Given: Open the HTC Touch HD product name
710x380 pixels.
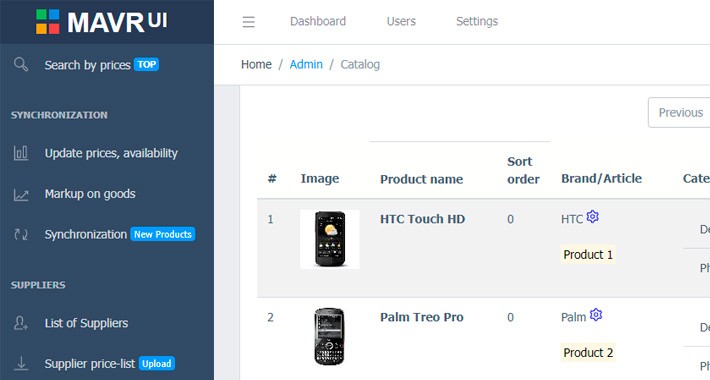Looking at the screenshot, I should tap(422, 219).
